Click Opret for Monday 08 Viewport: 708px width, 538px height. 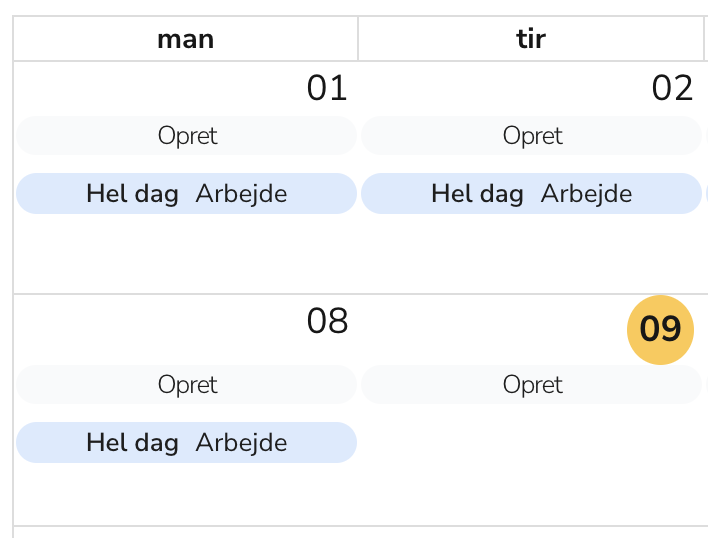click(187, 385)
